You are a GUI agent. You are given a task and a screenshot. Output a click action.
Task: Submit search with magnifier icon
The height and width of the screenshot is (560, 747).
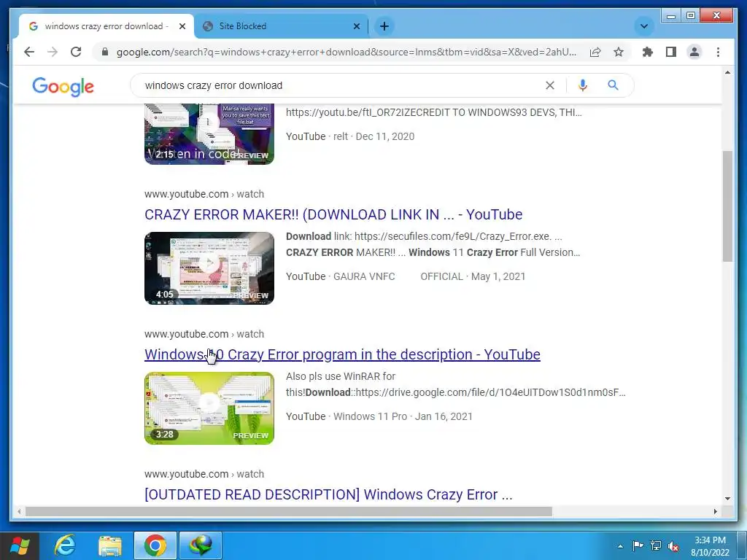tap(613, 85)
